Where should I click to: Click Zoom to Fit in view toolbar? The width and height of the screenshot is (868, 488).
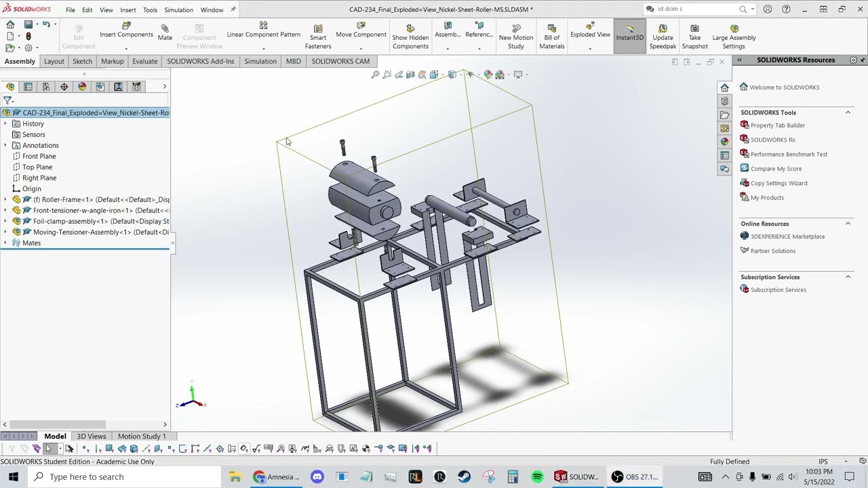[x=375, y=75]
